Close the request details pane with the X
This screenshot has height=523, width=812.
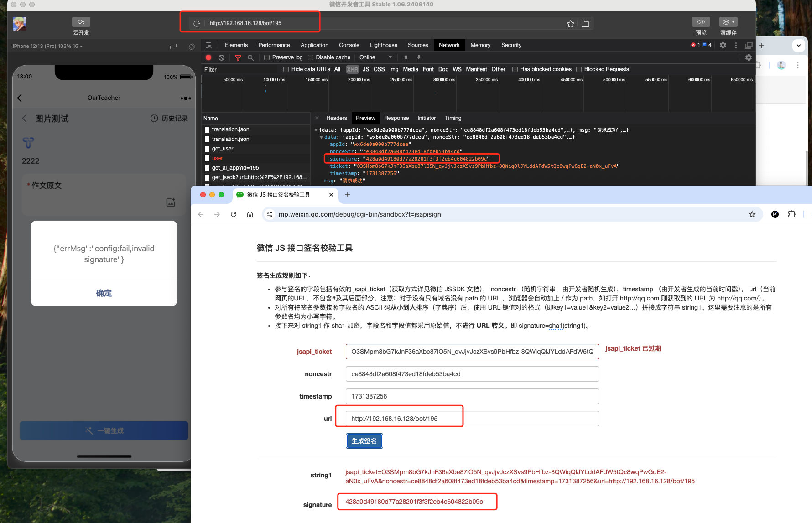(317, 118)
